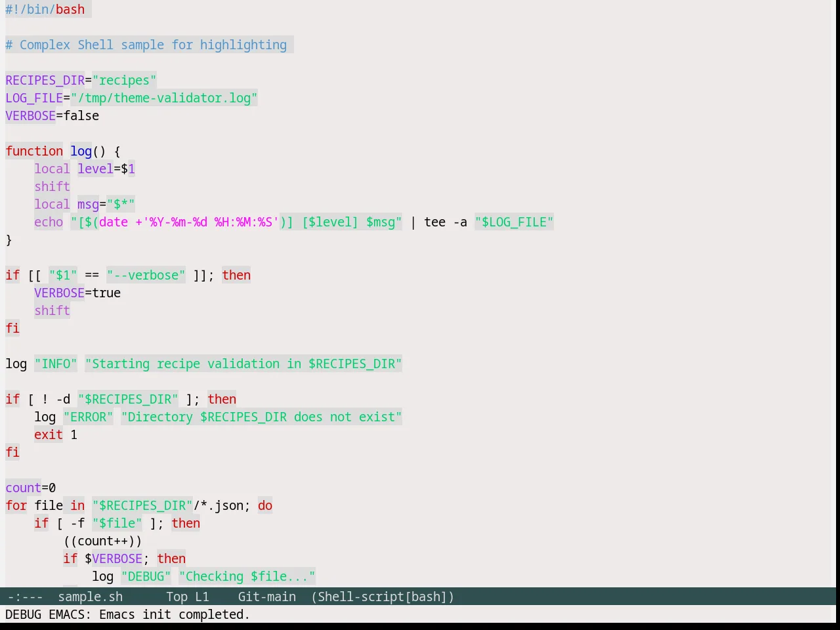840x630 pixels.
Task: Click the tee -a command in echo line
Action: [x=446, y=222]
